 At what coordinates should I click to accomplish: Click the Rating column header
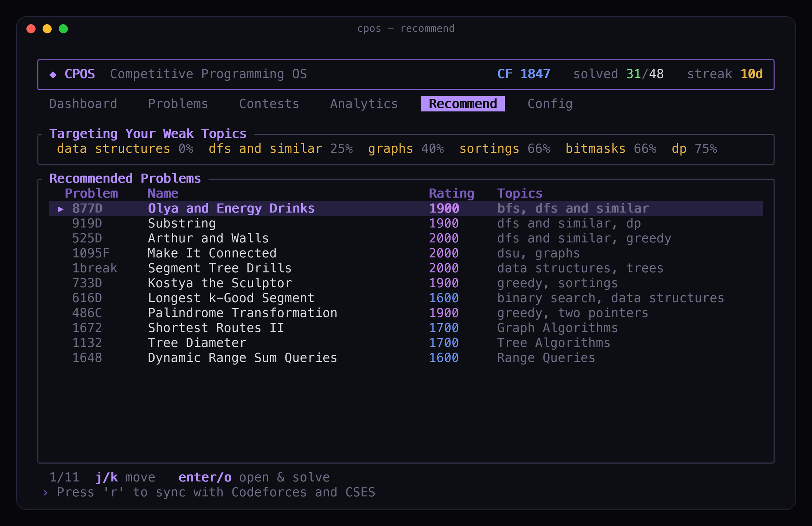point(452,194)
